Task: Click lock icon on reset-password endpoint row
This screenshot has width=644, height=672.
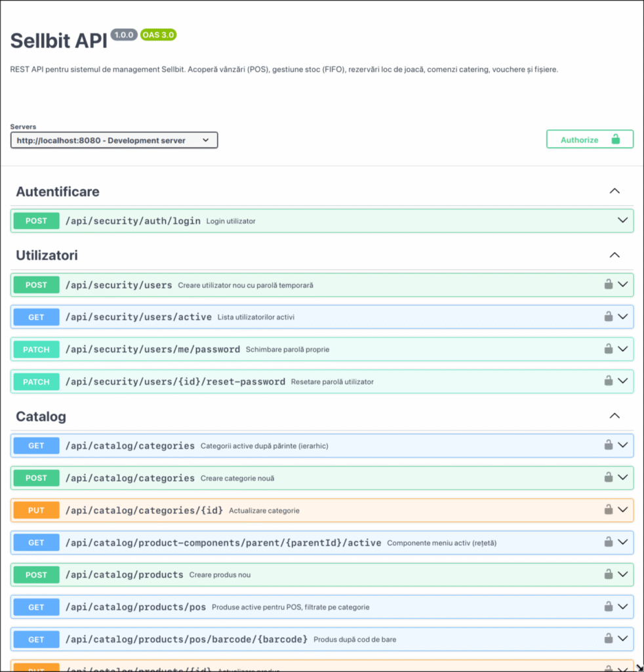Action: click(x=608, y=381)
